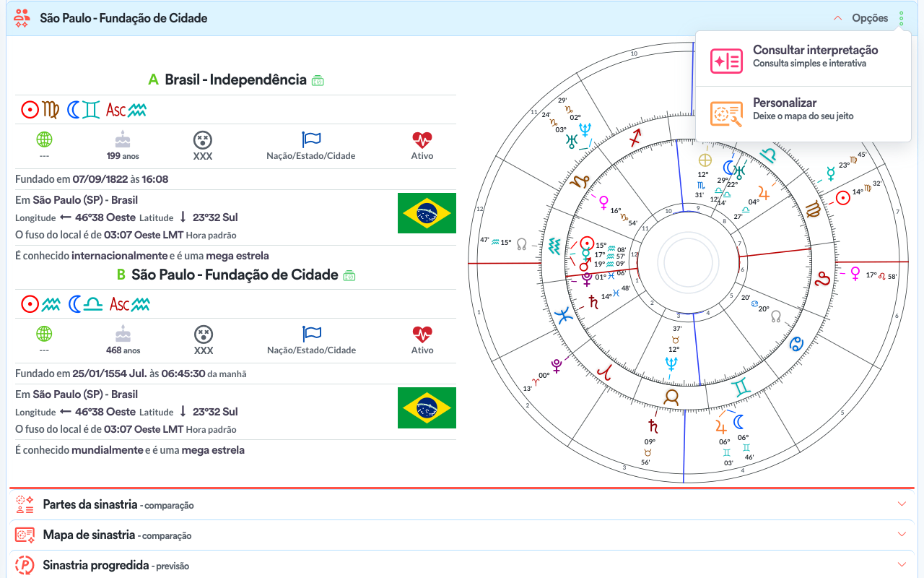Image resolution: width=924 pixels, height=578 pixels.
Task: Click the synastry icon beside the page title
Action: 22,18
